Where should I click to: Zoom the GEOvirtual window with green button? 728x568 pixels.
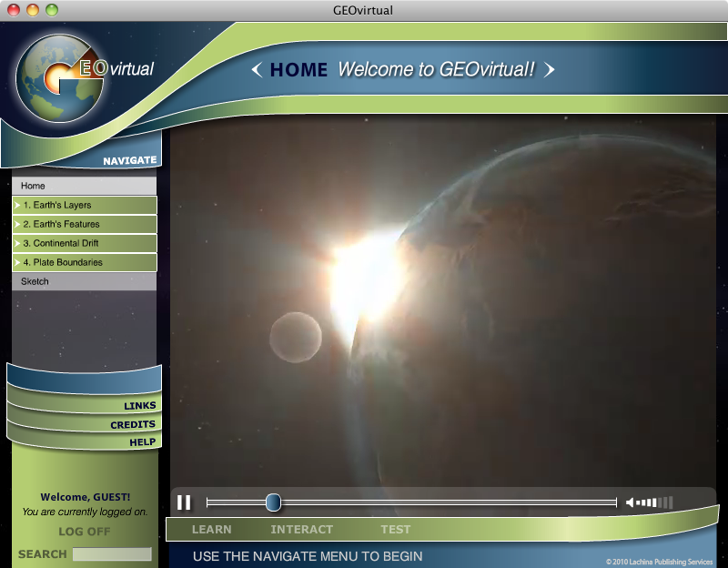pyautogui.click(x=52, y=10)
